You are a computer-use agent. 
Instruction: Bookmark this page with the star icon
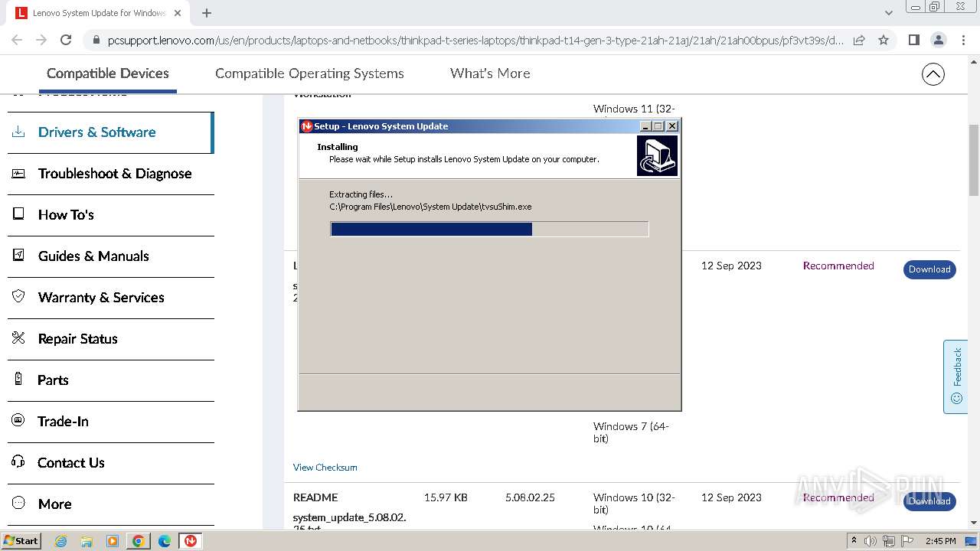point(884,40)
